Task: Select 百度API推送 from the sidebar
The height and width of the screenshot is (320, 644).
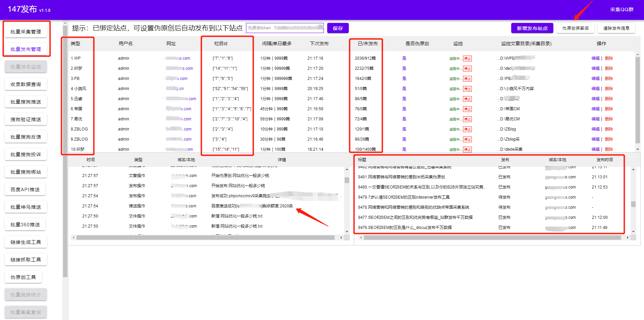Action: [26, 189]
